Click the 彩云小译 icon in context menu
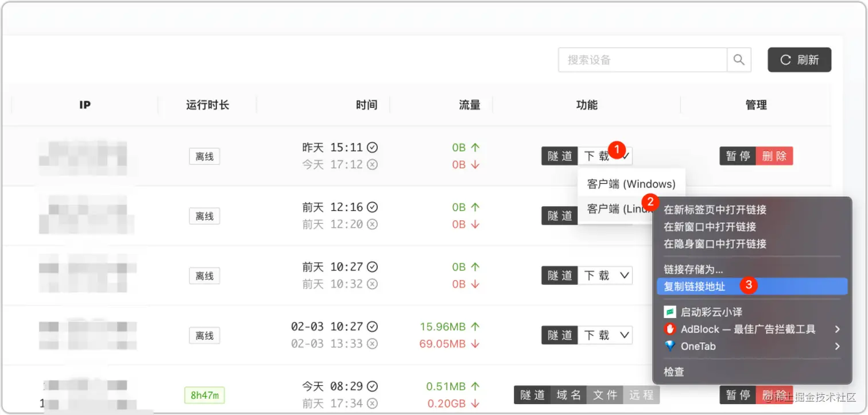This screenshot has height=415, width=868. coord(670,312)
